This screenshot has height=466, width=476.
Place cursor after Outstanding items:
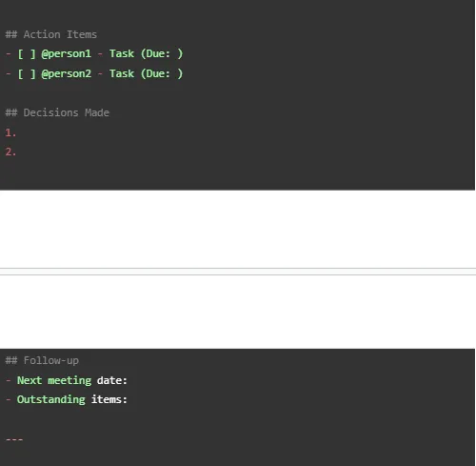129,399
